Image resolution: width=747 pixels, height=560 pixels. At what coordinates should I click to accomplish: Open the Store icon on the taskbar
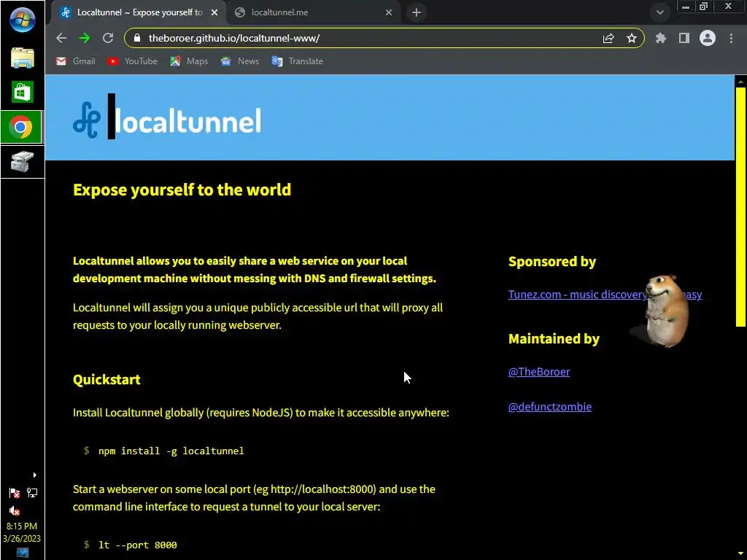pyautogui.click(x=23, y=92)
